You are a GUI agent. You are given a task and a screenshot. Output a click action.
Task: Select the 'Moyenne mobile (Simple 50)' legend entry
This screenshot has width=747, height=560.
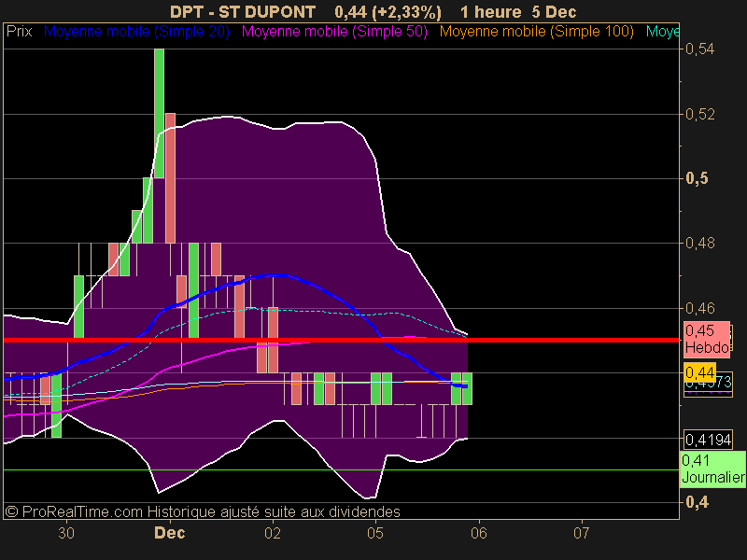pyautogui.click(x=334, y=32)
